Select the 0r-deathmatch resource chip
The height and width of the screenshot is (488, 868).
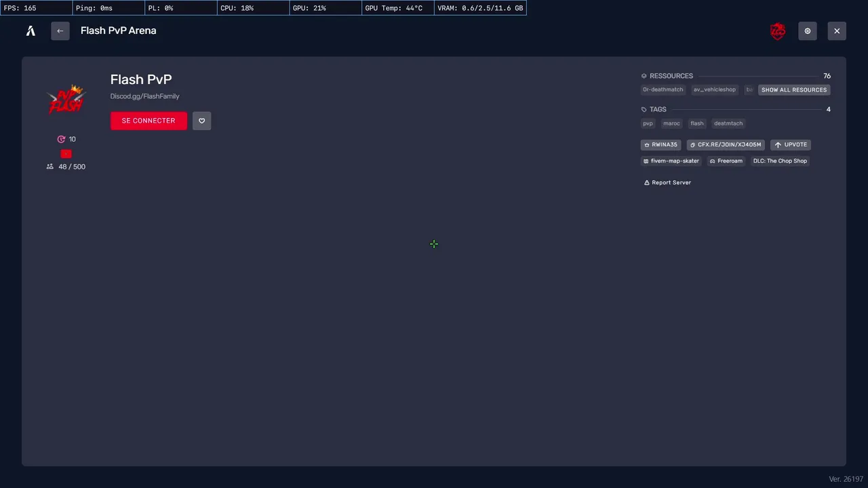pos(663,89)
